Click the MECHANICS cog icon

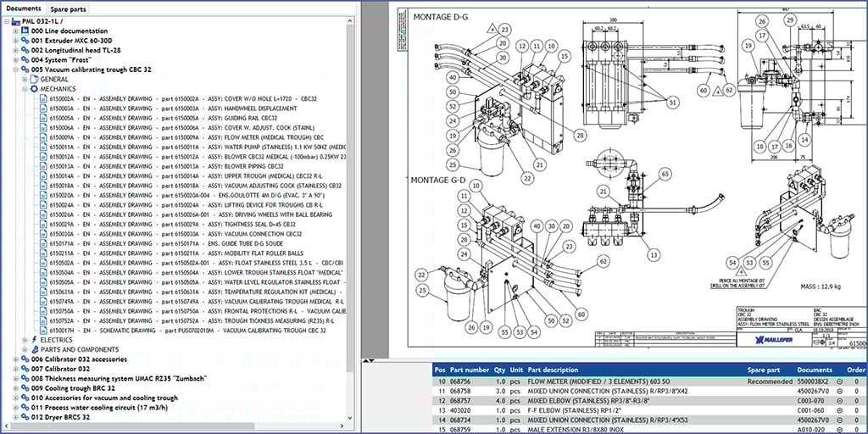click(34, 89)
